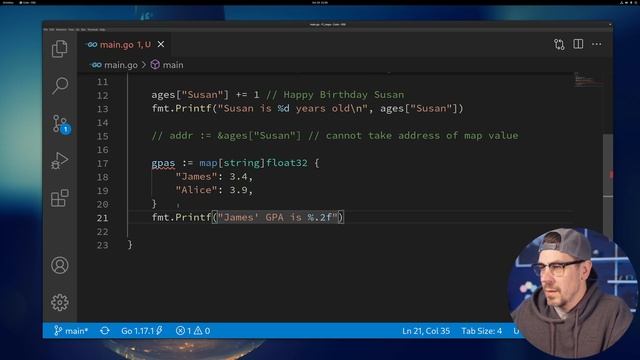Click line number 12 in gutter
This screenshot has height=360, width=640.
click(x=102, y=96)
